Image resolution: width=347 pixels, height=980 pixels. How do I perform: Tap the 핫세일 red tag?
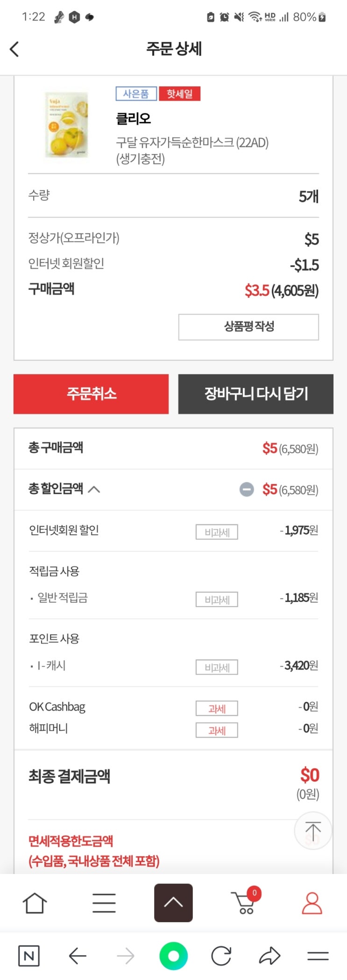pyautogui.click(x=179, y=94)
